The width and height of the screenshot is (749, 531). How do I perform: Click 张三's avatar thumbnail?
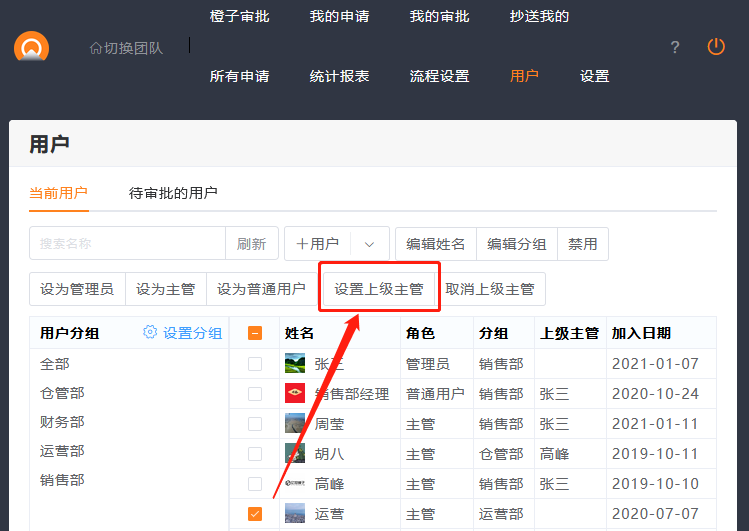tap(295, 364)
